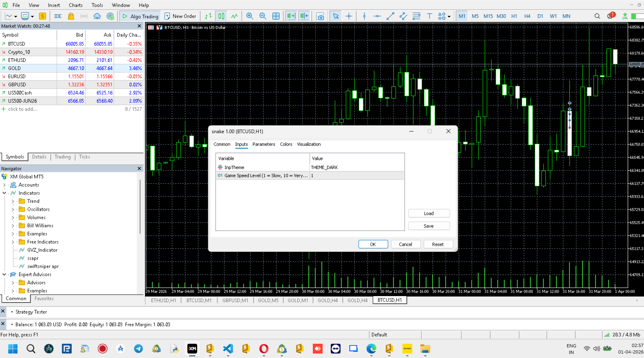Viewport: 644px width, 358px height.
Task: Open the Charts menu
Action: pyautogui.click(x=76, y=5)
